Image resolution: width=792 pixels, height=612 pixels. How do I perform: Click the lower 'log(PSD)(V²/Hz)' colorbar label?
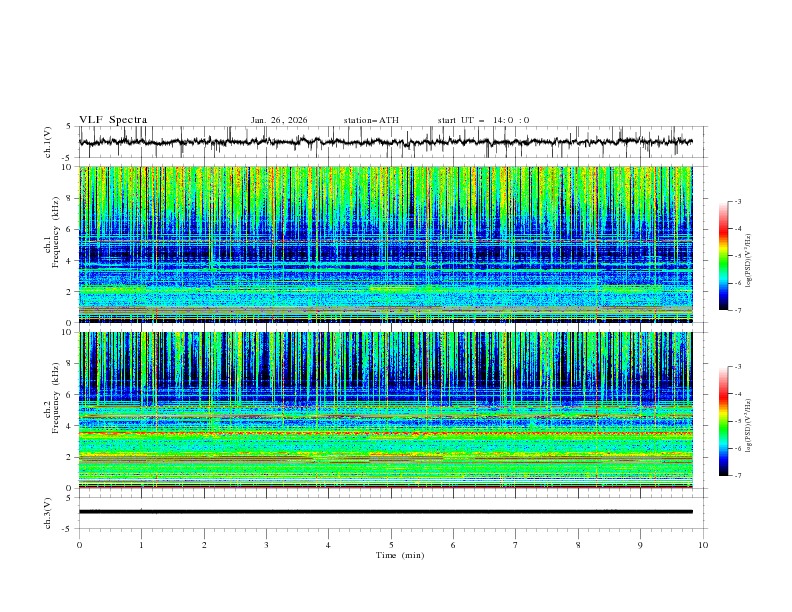[748, 426]
